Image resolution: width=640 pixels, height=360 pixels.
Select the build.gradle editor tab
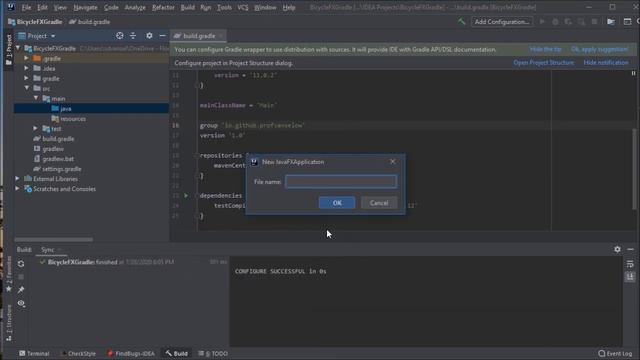(199, 36)
